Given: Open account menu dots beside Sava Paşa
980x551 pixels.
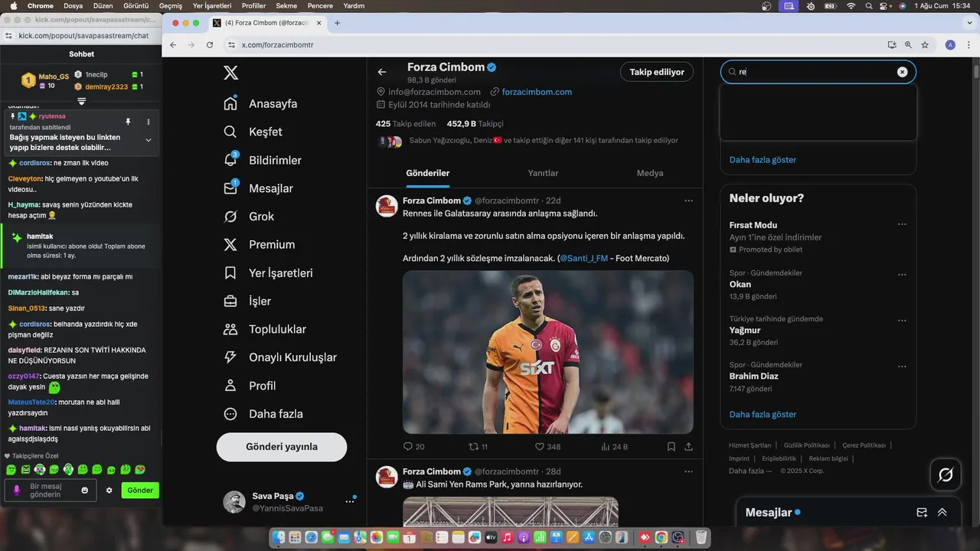Looking at the screenshot, I should tap(350, 501).
